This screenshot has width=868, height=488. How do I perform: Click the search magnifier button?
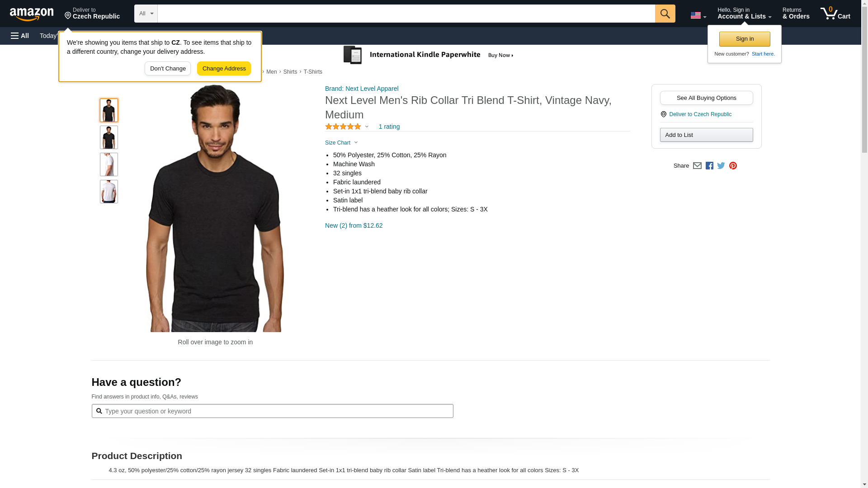665,14
